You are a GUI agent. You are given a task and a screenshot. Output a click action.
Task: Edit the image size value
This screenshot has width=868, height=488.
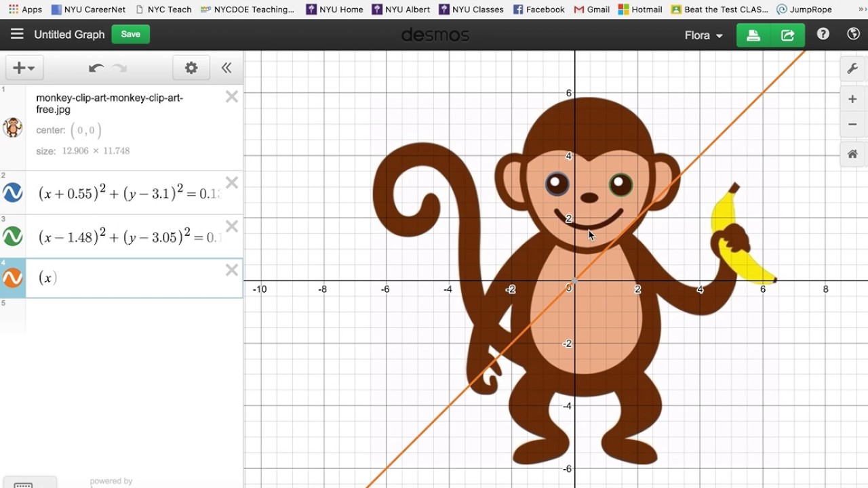coord(96,151)
